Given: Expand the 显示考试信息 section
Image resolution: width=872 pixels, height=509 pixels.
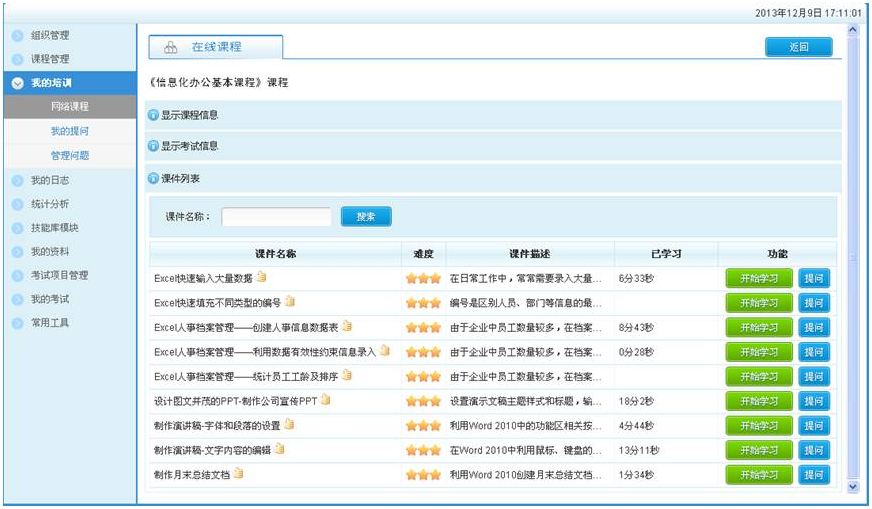Looking at the screenshot, I should tap(153, 146).
